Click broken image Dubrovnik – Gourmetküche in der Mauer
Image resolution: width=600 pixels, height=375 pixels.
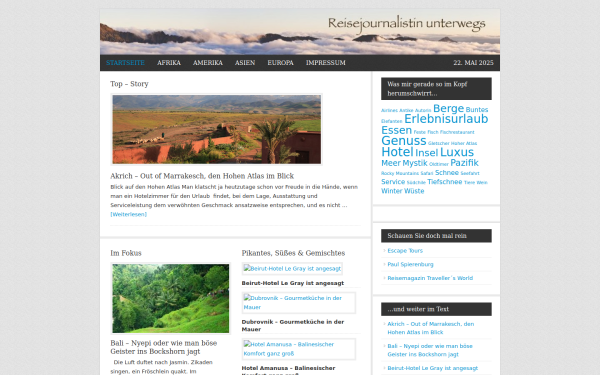pos(299,303)
